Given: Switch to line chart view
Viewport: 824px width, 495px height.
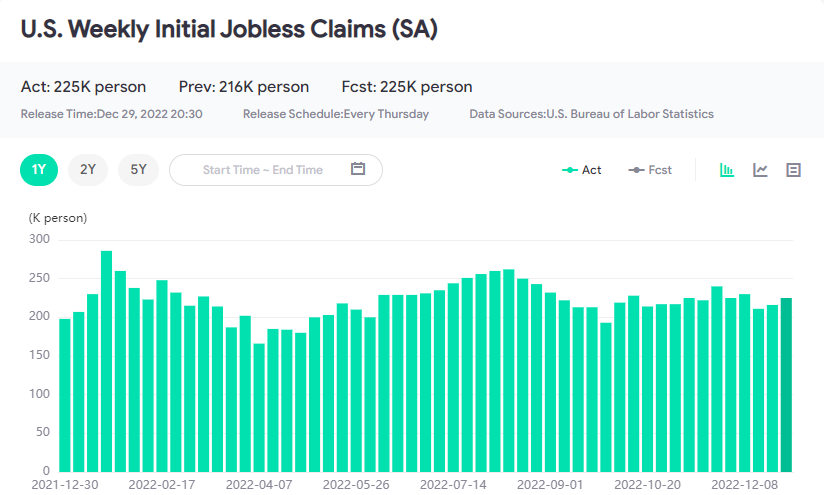Looking at the screenshot, I should pyautogui.click(x=760, y=170).
